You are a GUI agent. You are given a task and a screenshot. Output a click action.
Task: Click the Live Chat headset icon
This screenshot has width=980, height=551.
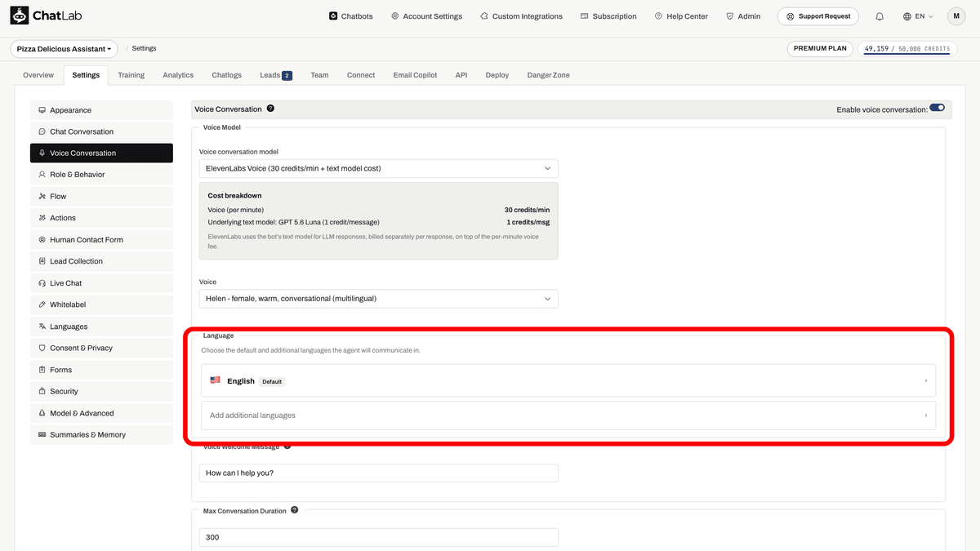click(42, 283)
